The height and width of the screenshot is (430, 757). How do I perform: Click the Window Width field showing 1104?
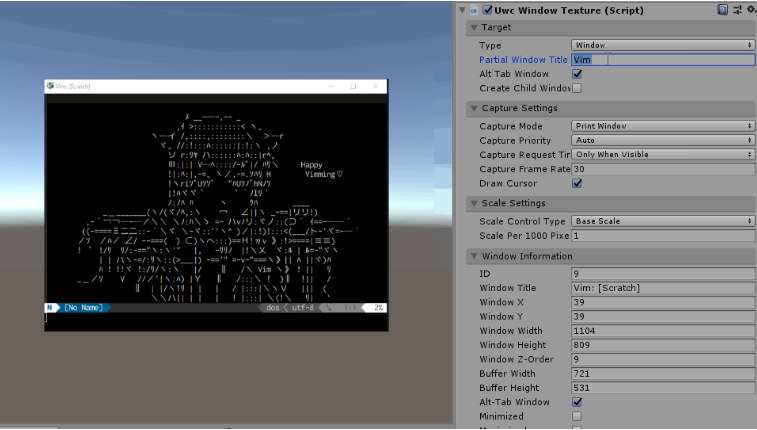click(x=663, y=331)
